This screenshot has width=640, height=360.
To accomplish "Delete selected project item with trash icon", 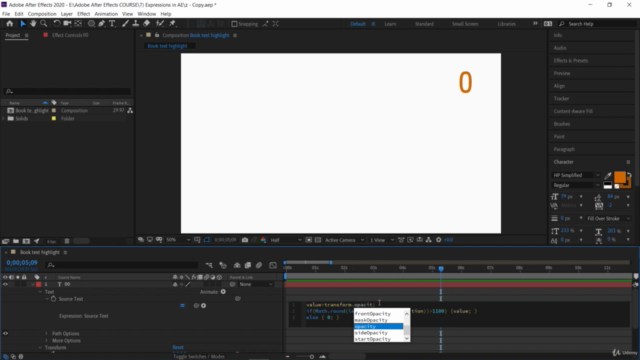I will coord(67,241).
